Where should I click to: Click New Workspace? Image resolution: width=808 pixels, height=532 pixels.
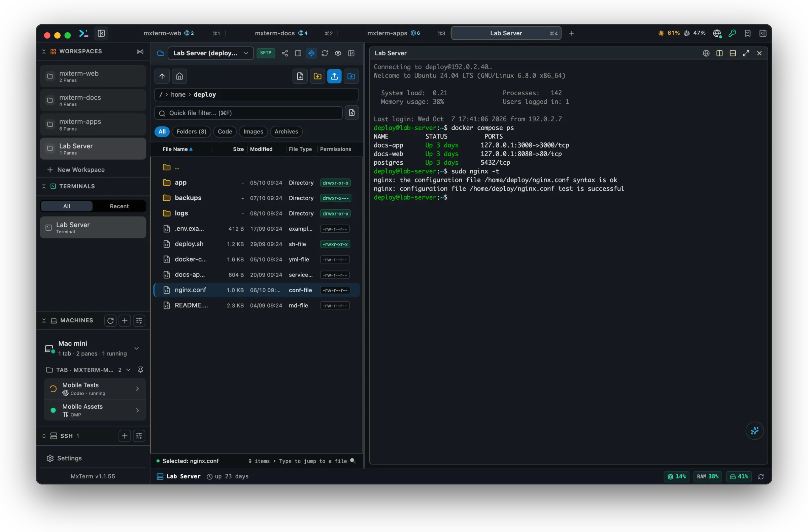(x=76, y=170)
